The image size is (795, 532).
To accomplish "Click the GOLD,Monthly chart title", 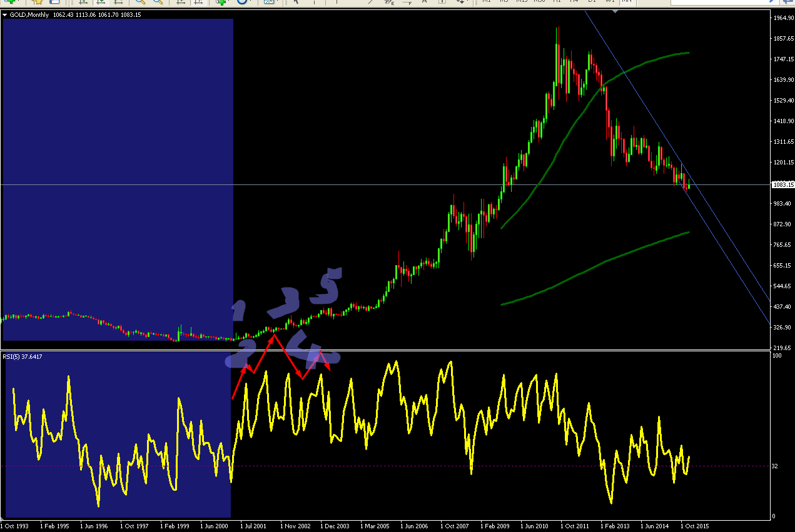I will [31, 14].
